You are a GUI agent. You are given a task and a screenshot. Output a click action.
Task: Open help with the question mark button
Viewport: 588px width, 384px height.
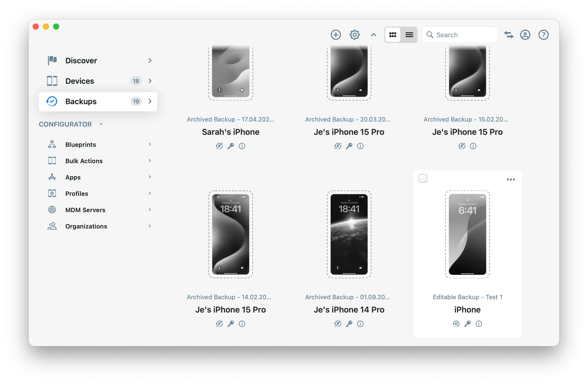click(x=543, y=34)
